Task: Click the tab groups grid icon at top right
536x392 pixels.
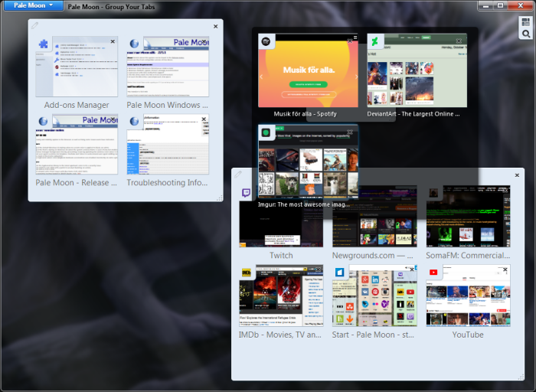Action: pyautogui.click(x=526, y=22)
